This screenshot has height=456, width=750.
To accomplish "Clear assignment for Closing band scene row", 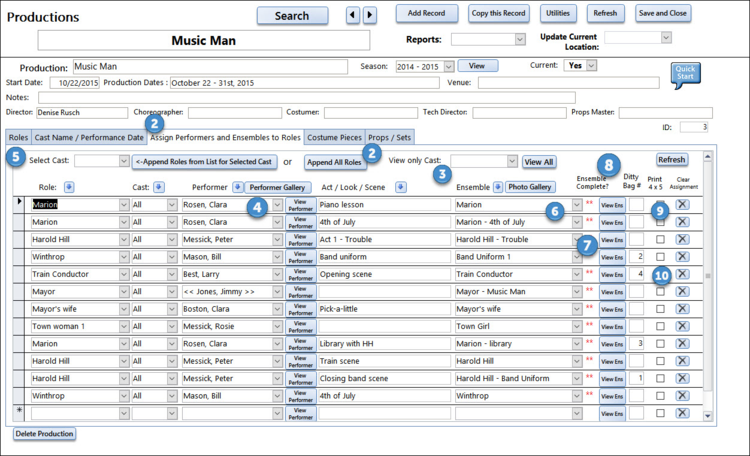I will click(x=683, y=378).
